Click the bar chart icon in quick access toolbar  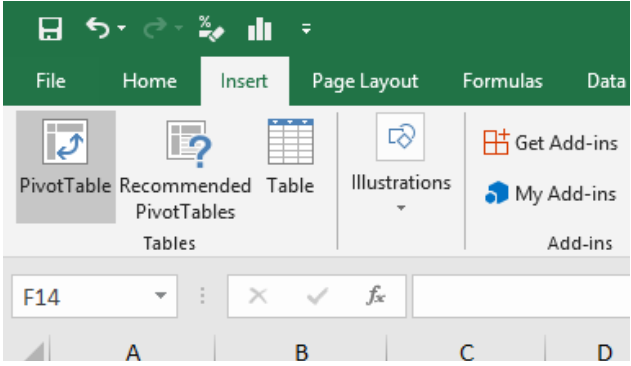pos(260,29)
